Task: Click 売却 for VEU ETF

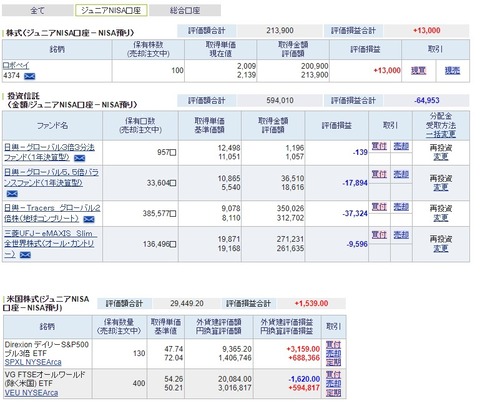Action: click(333, 384)
